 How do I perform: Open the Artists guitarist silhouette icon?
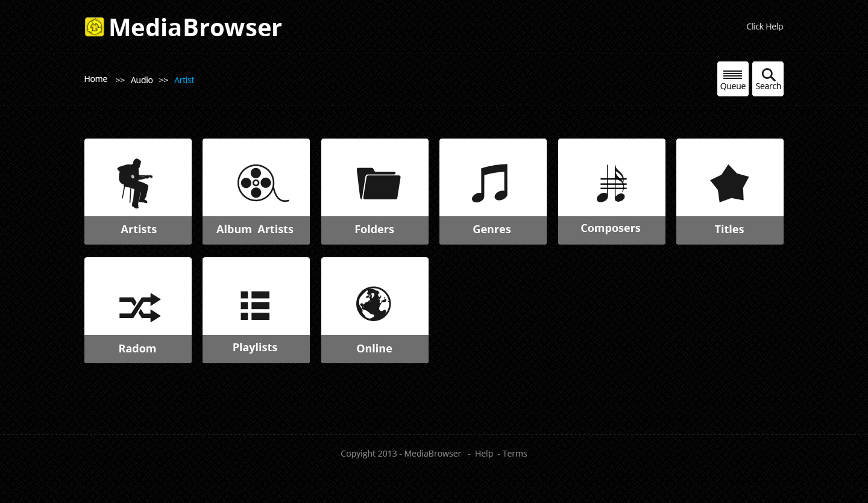[134, 183]
